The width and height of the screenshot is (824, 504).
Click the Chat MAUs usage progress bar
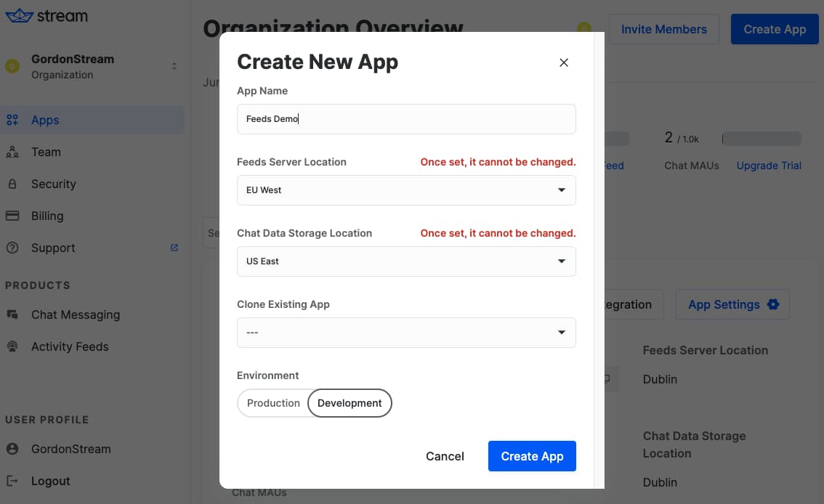pyautogui.click(x=762, y=139)
